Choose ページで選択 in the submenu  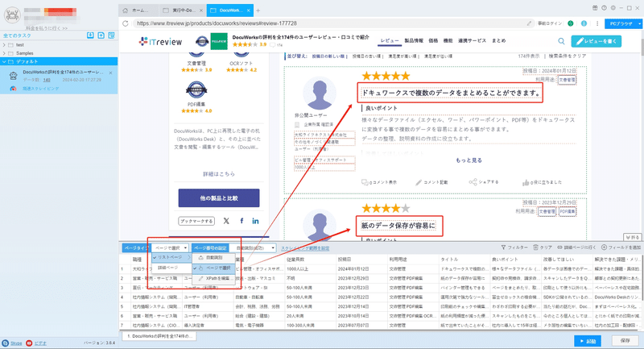click(214, 268)
